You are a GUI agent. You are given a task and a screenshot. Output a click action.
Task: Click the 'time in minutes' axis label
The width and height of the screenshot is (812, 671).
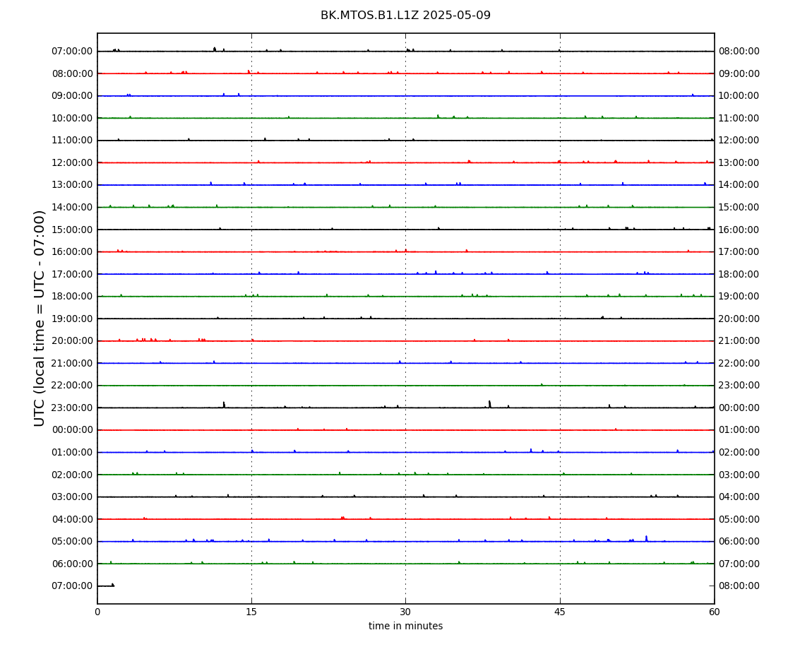tap(405, 626)
